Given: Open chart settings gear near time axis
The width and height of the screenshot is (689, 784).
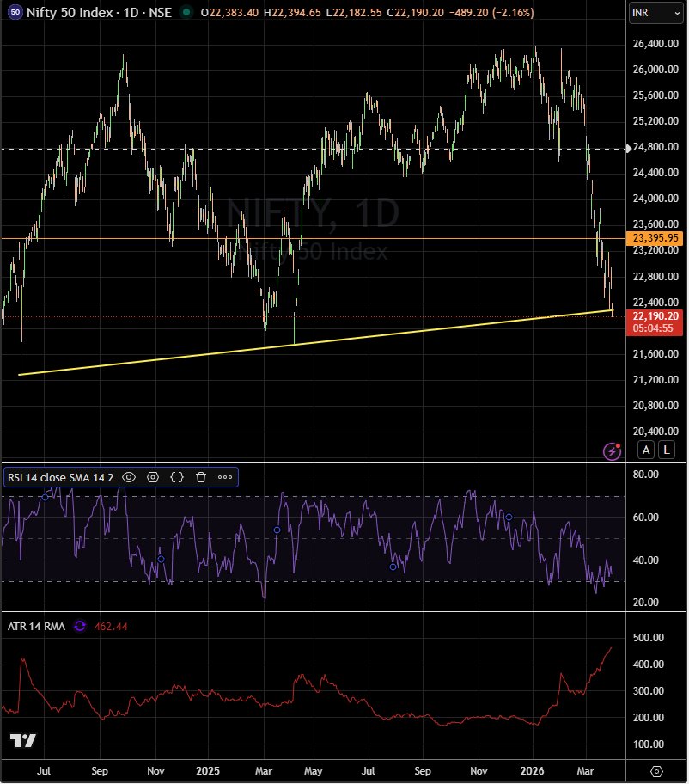Looking at the screenshot, I should click(x=657, y=771).
